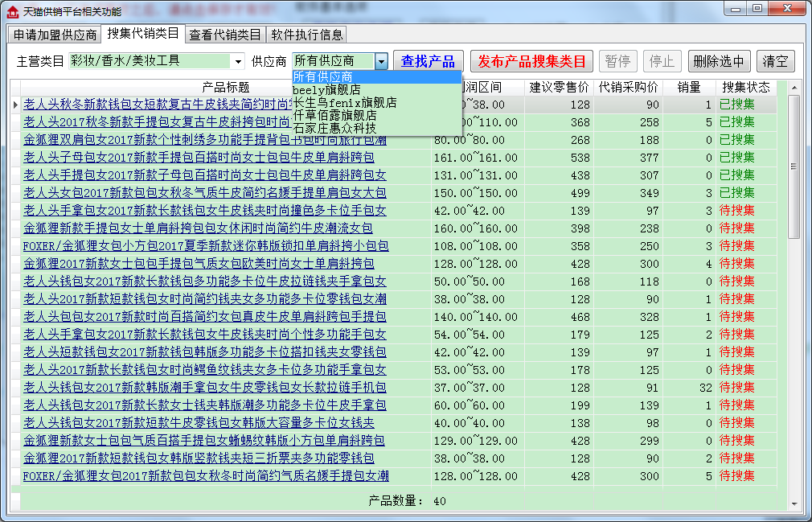The width and height of the screenshot is (812, 522).
Task: Open the 主营类目 category dropdown
Action: pyautogui.click(x=238, y=61)
